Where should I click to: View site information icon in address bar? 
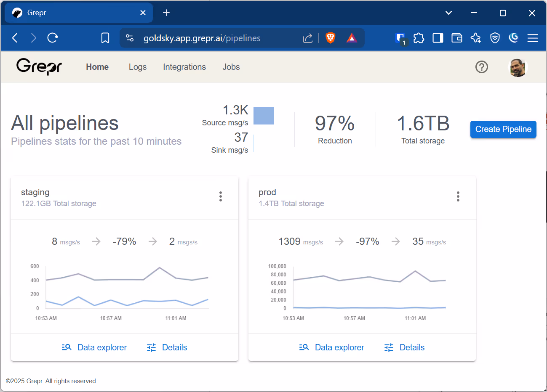130,38
